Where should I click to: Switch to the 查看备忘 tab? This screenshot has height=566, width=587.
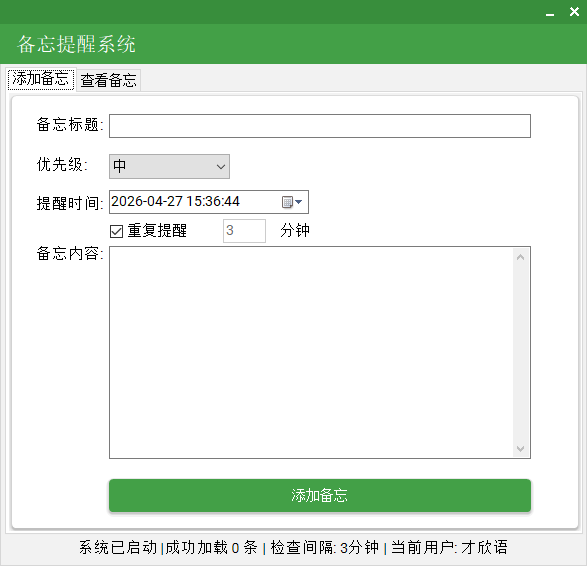point(109,80)
